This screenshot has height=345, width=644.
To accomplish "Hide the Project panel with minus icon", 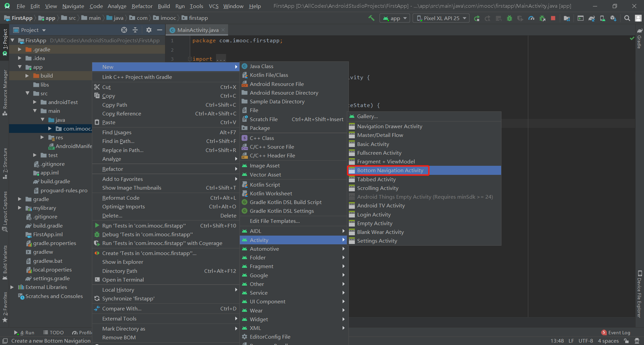I will [x=160, y=30].
